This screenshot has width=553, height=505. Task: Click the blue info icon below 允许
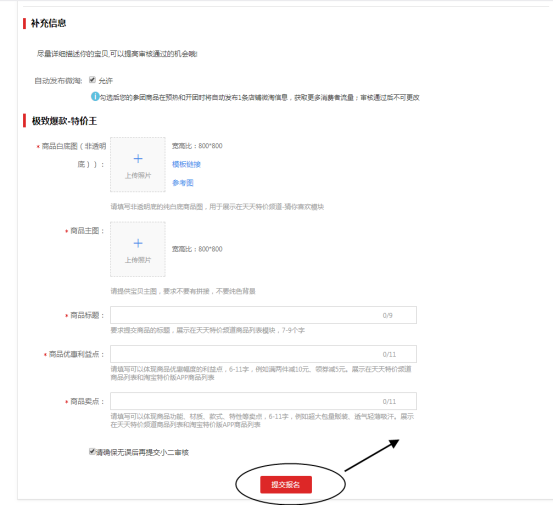point(95,96)
